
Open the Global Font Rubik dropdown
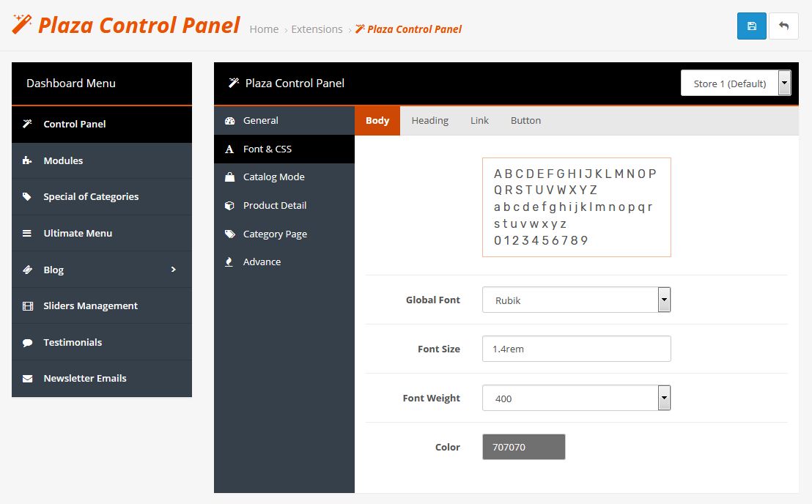(x=576, y=300)
